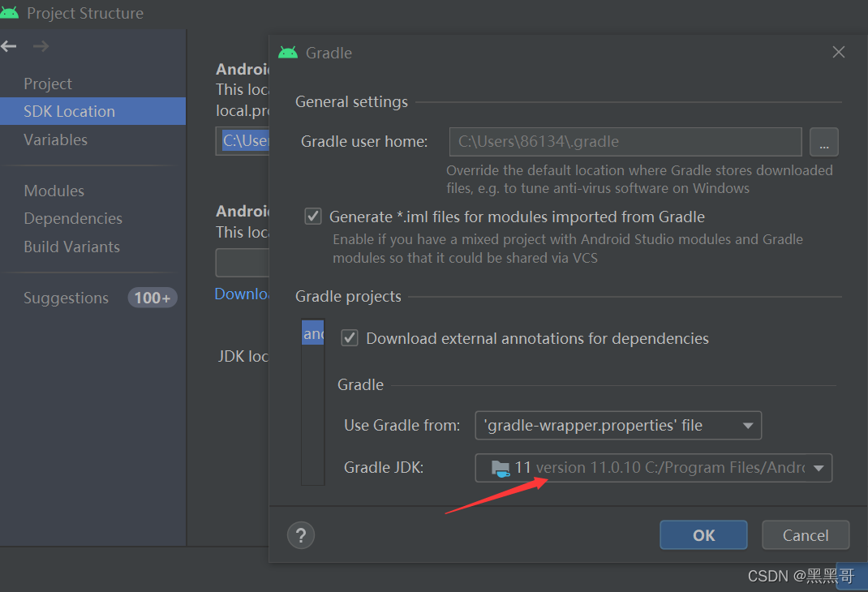
Task: Switch to the Project section in the sidebar
Action: click(48, 83)
